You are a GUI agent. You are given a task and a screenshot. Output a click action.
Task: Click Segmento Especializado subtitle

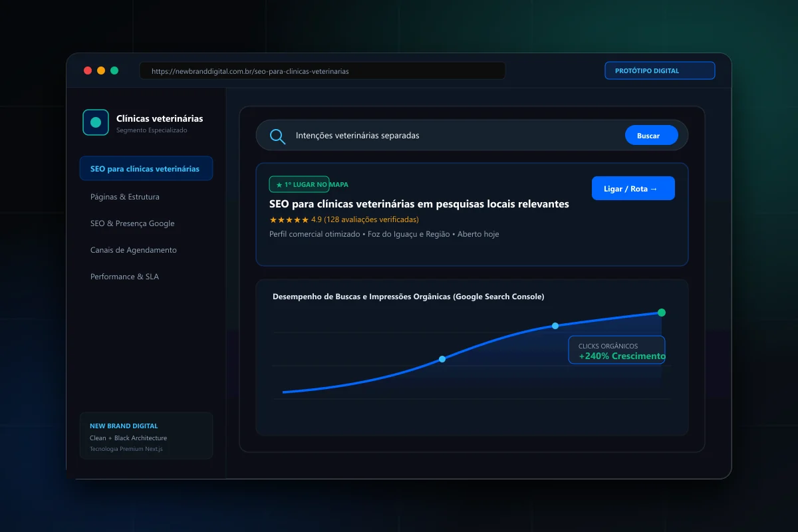coord(152,130)
